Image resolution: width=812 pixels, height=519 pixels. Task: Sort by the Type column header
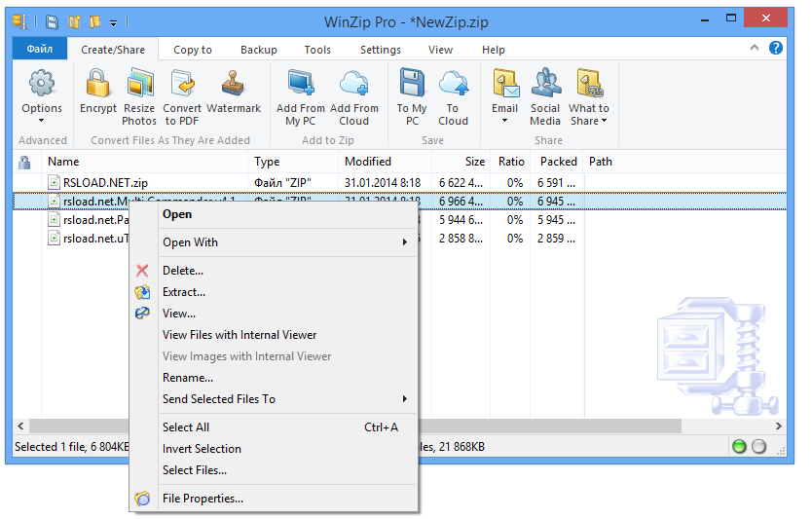click(x=293, y=162)
